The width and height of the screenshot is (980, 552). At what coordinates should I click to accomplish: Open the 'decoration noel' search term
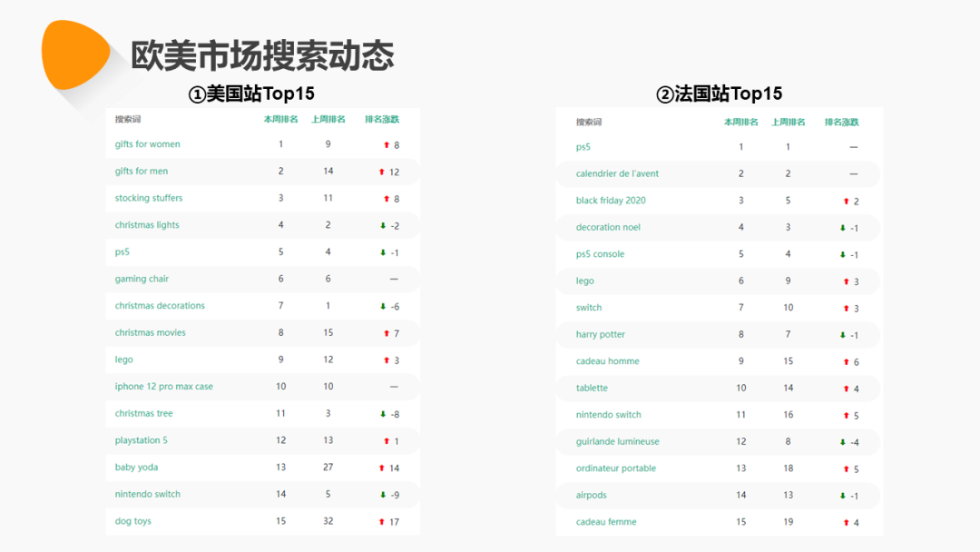click(608, 228)
